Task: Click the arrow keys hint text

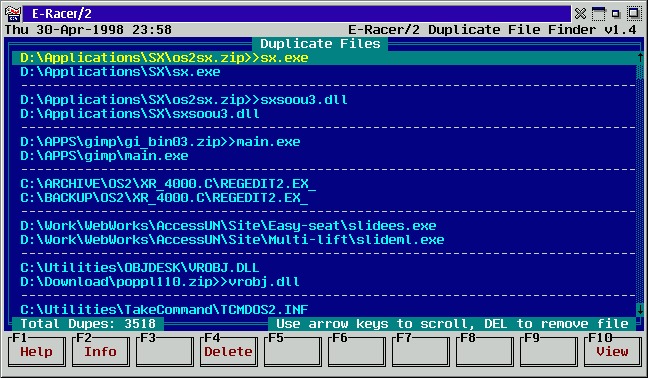Action: tap(452, 323)
